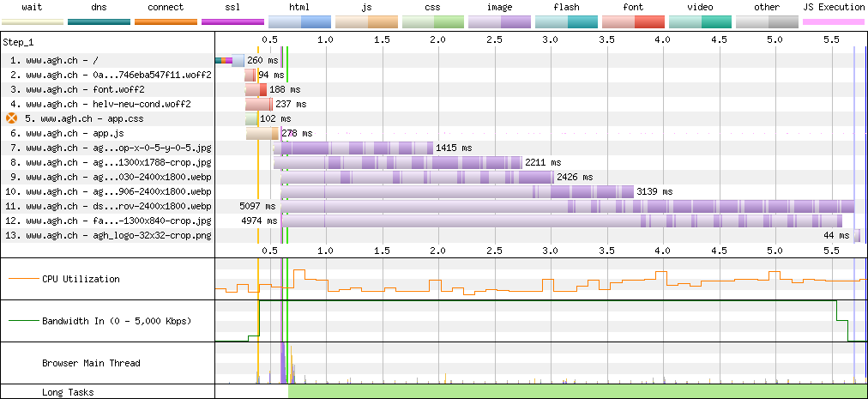Select request 7 ag...op-x-0-5-y-0-5.jpg
Image resolution: width=868 pixels, height=399 pixels.
pos(111,148)
